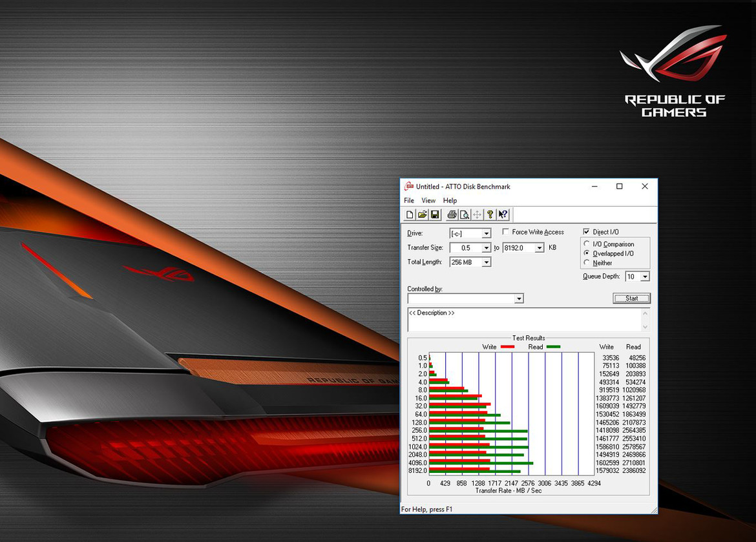Print results using the printer icon
756x542 pixels.
pos(452,214)
